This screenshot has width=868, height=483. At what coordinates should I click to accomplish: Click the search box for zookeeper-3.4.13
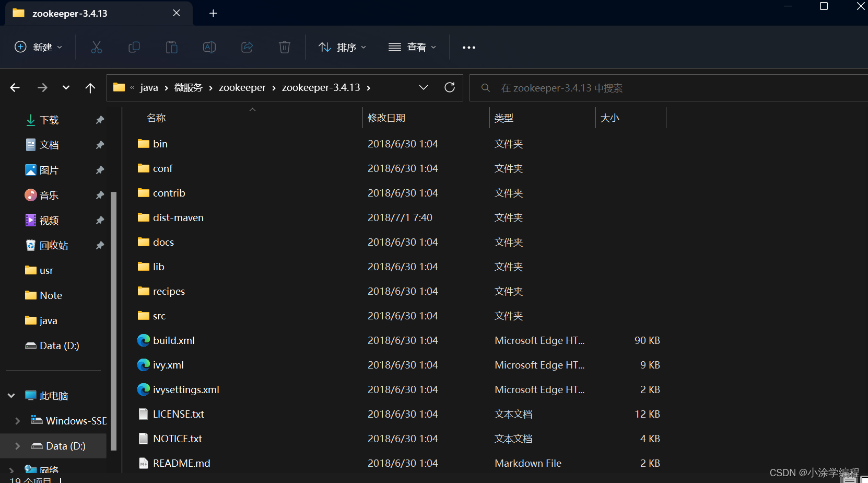point(668,88)
